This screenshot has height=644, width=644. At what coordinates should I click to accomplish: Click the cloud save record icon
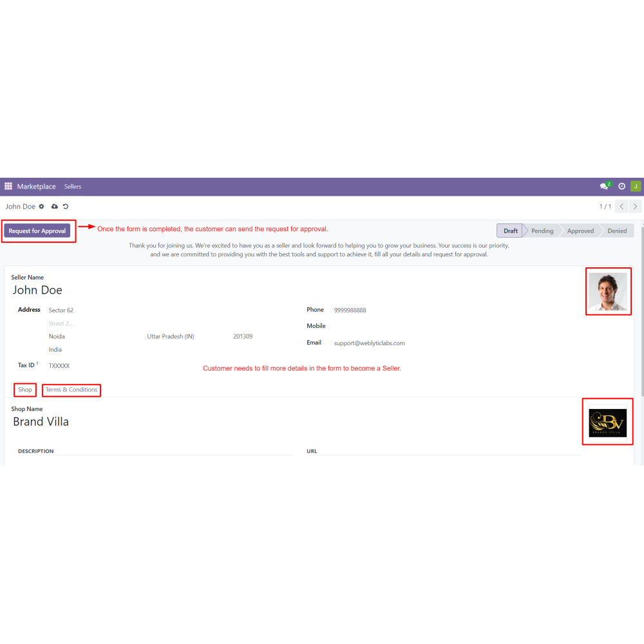pyautogui.click(x=54, y=207)
